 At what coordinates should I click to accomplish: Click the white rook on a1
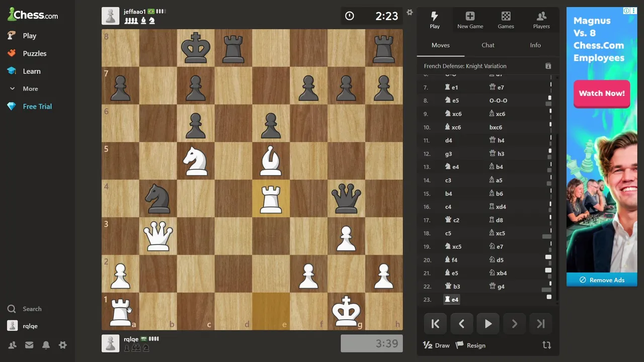pos(120,311)
